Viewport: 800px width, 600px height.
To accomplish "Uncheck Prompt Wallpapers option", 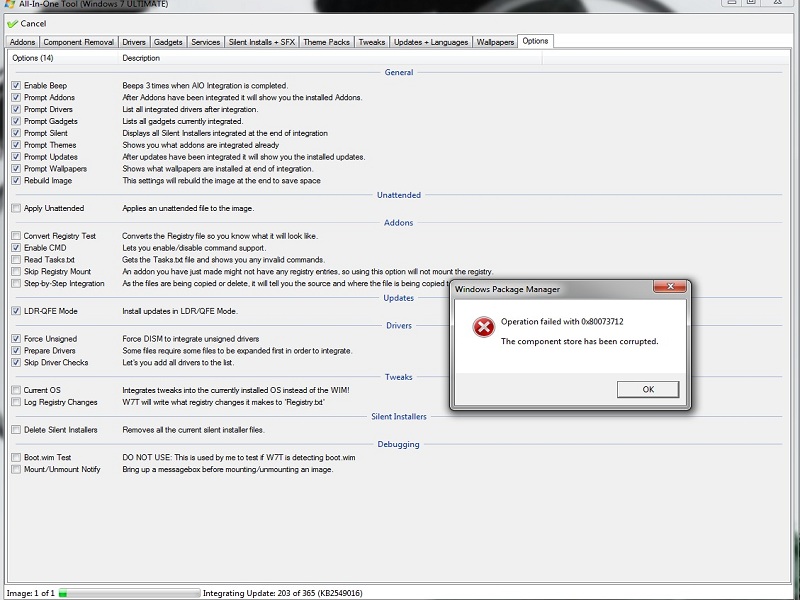I will coord(16,168).
